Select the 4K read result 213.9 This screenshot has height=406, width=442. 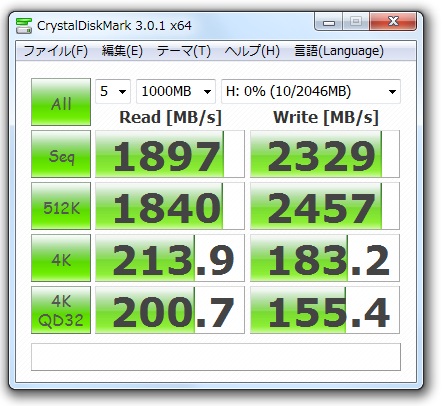170,258
